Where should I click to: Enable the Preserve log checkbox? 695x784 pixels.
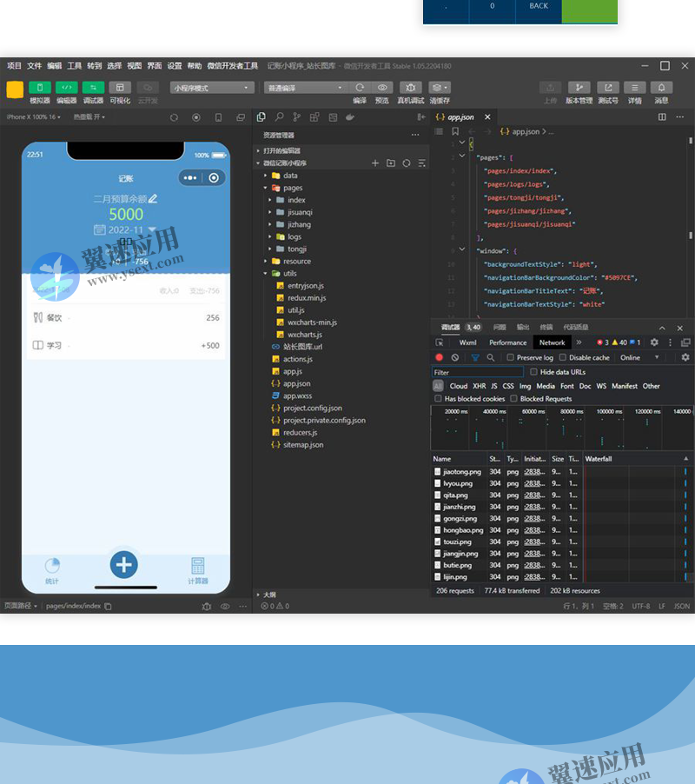[x=512, y=357]
